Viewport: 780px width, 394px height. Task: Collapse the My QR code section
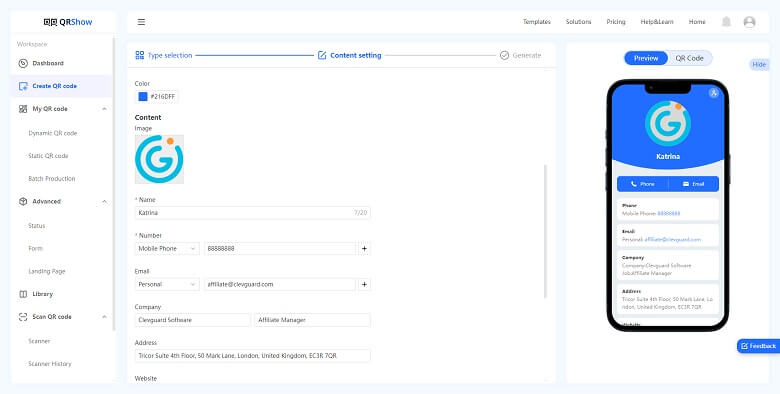104,109
